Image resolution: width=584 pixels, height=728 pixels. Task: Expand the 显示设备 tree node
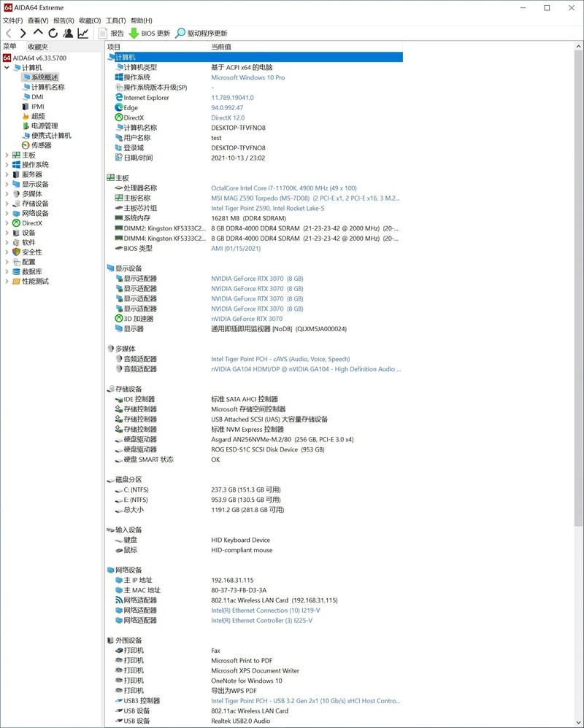[x=7, y=185]
